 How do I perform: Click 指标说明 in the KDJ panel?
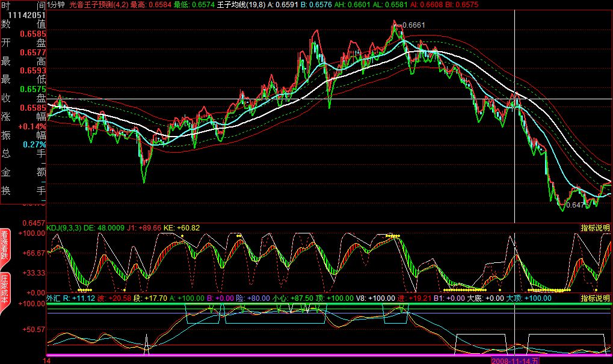595,228
